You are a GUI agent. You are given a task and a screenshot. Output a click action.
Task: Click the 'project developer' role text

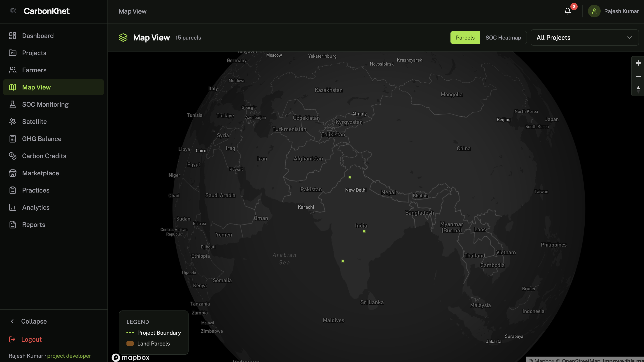coord(69,355)
